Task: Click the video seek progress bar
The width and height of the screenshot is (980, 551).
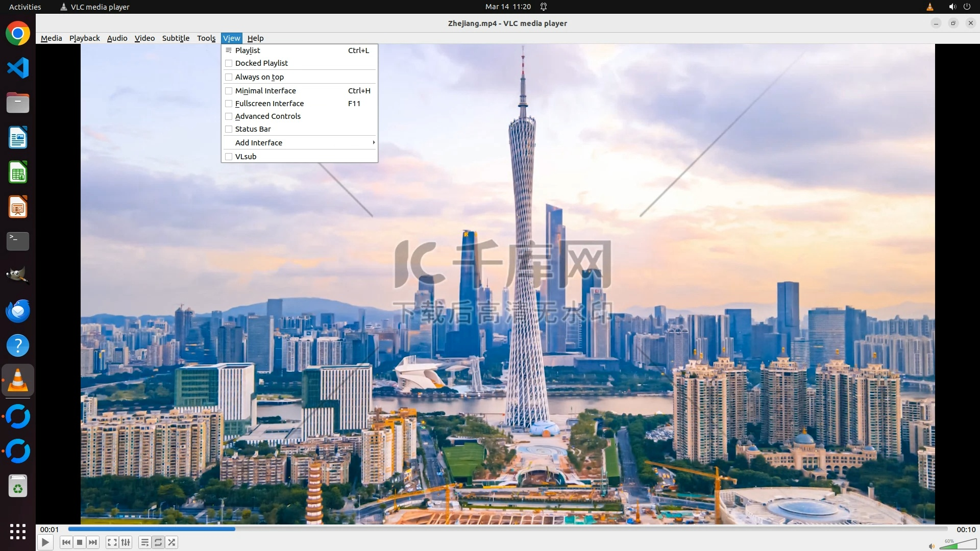Action: pos(507,529)
